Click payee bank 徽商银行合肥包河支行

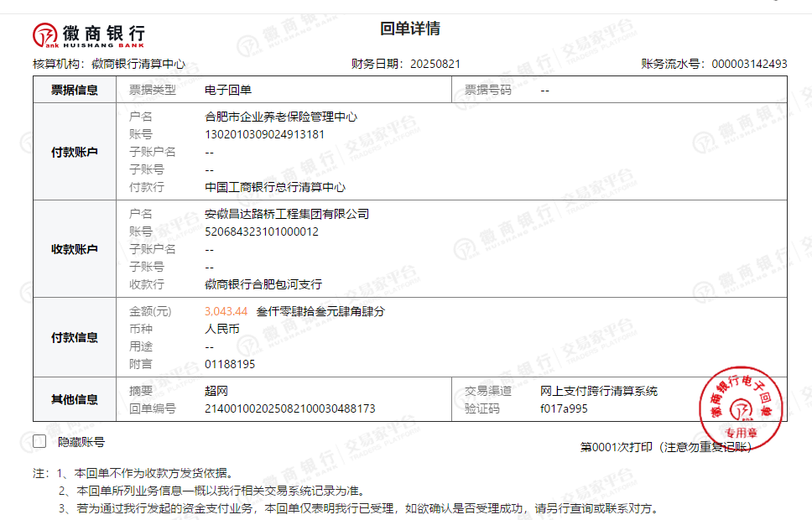pyautogui.click(x=263, y=284)
